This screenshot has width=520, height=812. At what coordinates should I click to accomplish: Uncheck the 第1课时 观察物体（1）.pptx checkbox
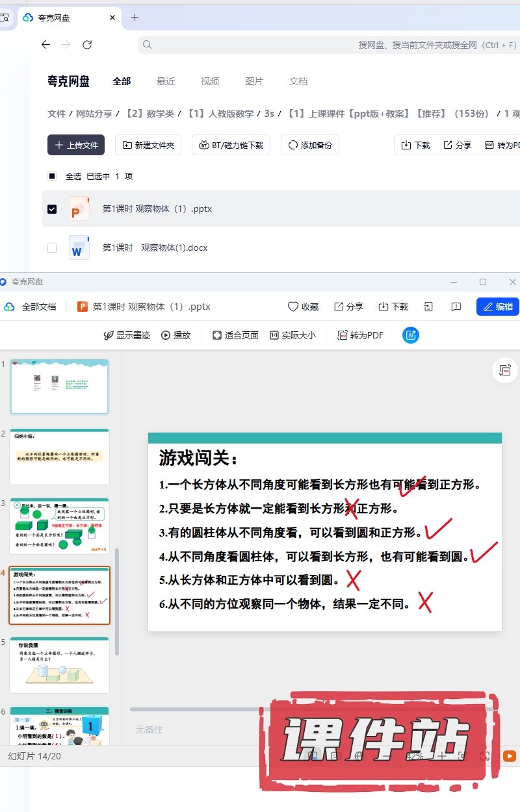point(52,209)
